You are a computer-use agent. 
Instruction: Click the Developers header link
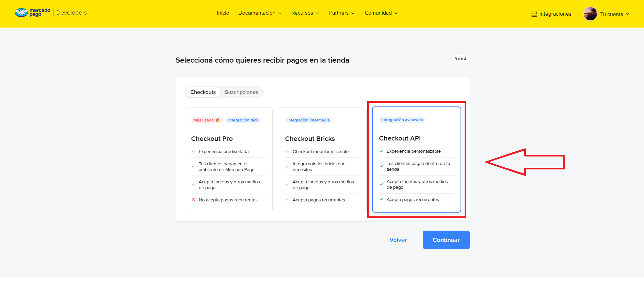[71, 13]
